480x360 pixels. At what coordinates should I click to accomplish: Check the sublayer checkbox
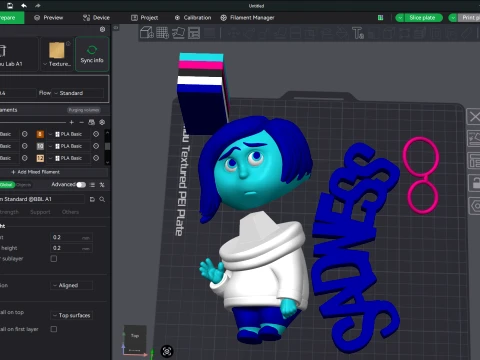pyautogui.click(x=54, y=259)
